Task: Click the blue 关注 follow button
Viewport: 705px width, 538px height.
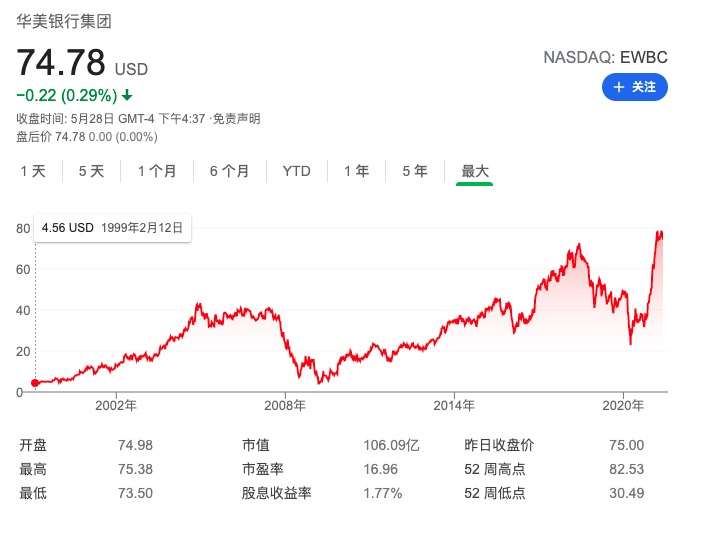Action: [x=634, y=87]
